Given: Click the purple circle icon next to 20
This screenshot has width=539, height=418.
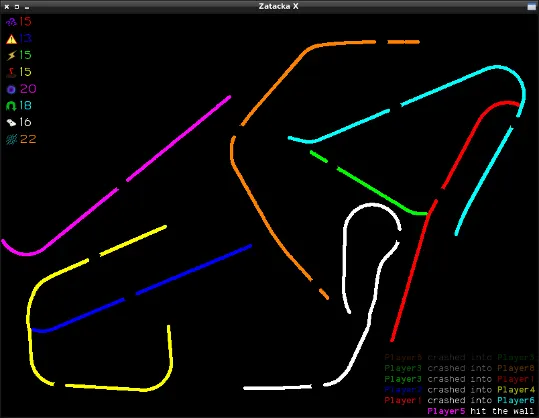Looking at the screenshot, I should pyautogui.click(x=11, y=89).
